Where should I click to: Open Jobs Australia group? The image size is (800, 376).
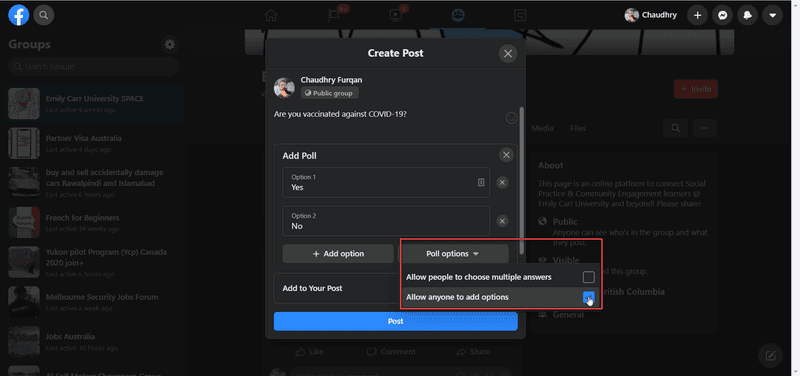click(x=94, y=342)
